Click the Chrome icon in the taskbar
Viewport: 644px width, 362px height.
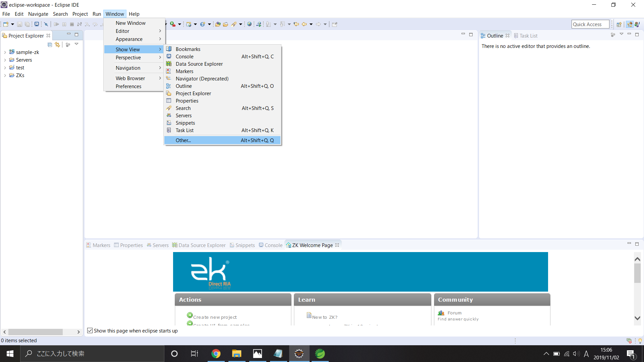click(x=216, y=354)
